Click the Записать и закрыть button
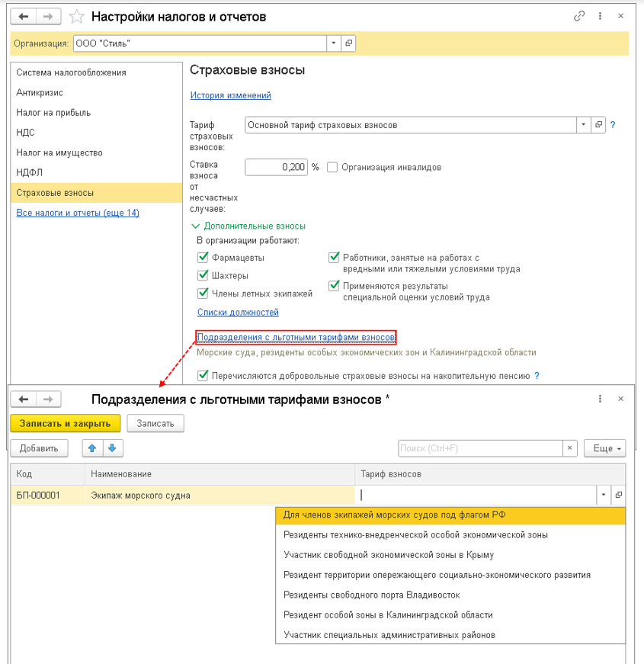The height and width of the screenshot is (664, 644). [66, 424]
